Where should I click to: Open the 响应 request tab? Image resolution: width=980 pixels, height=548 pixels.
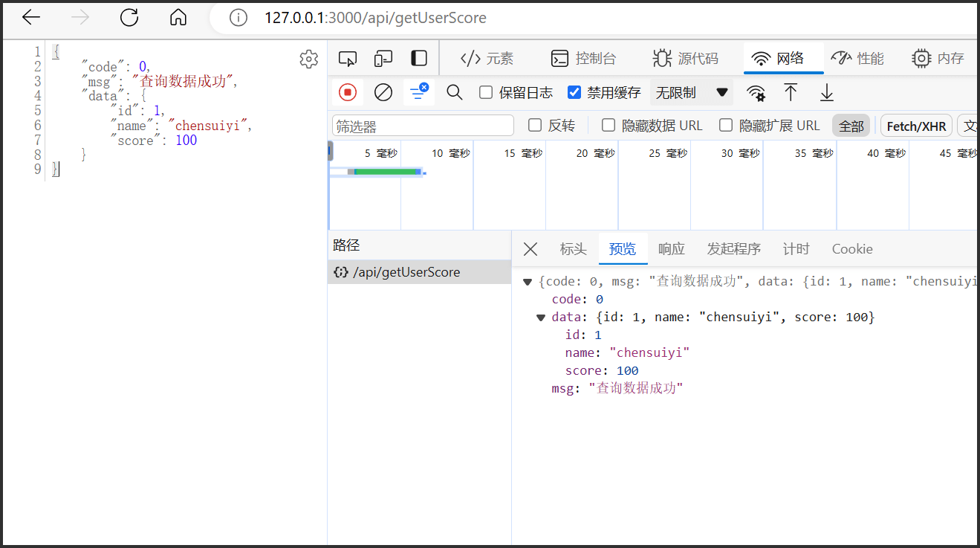672,249
